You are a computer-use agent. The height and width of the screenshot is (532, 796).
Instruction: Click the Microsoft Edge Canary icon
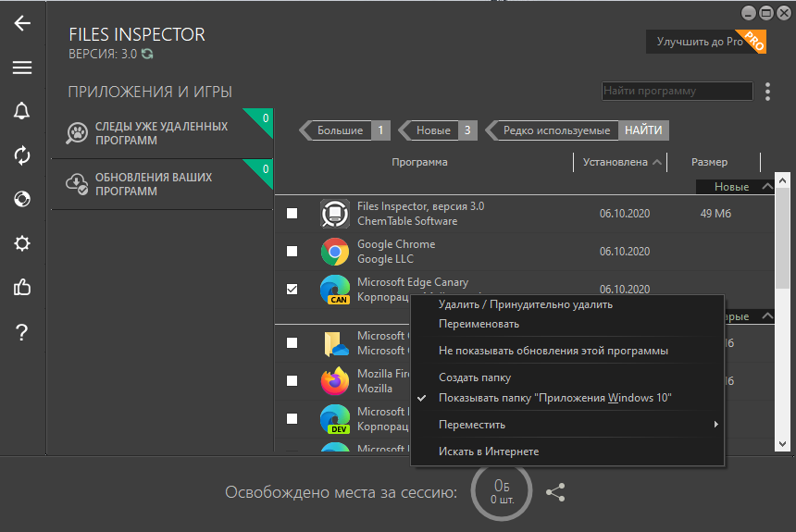pyautogui.click(x=334, y=290)
